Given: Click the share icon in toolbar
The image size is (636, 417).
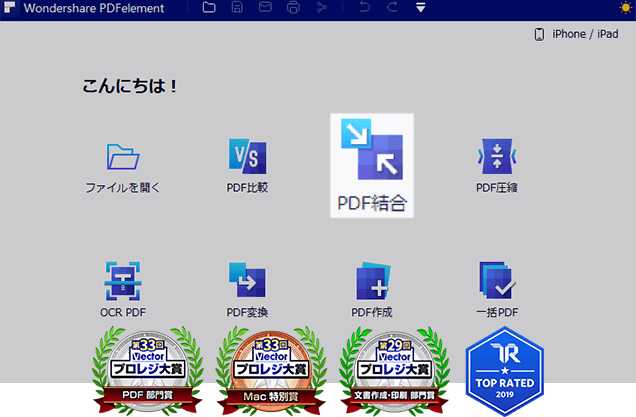Looking at the screenshot, I should pos(322,7).
